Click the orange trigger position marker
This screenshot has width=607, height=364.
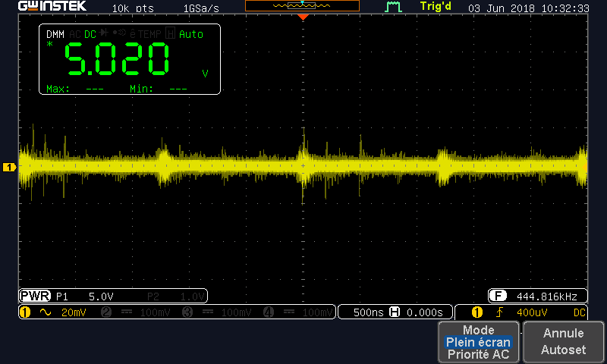tap(303, 17)
